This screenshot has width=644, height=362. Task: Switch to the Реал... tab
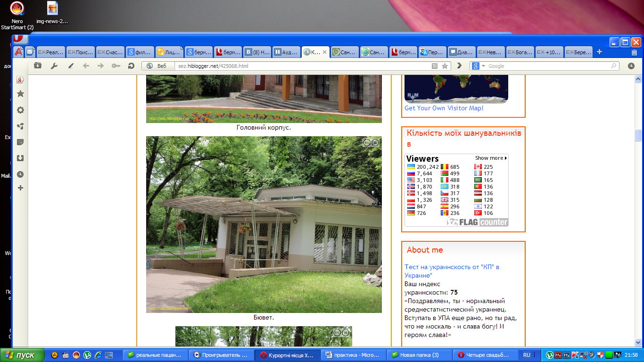pos(50,52)
